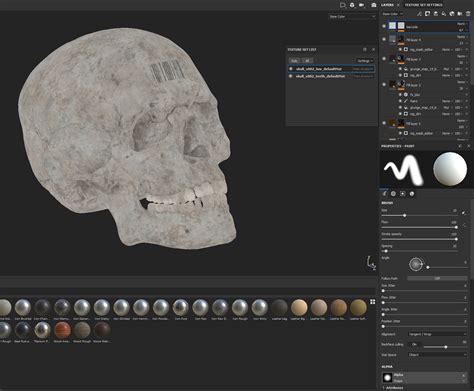The width and height of the screenshot is (474, 391).
Task: Click the add smart material icon
Action: [452, 14]
